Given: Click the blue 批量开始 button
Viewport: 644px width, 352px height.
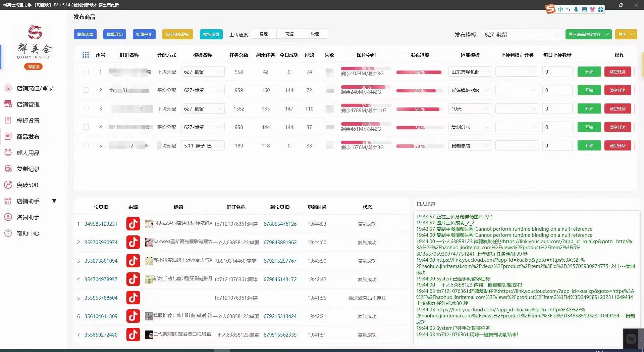Looking at the screenshot, I should coord(114,34).
